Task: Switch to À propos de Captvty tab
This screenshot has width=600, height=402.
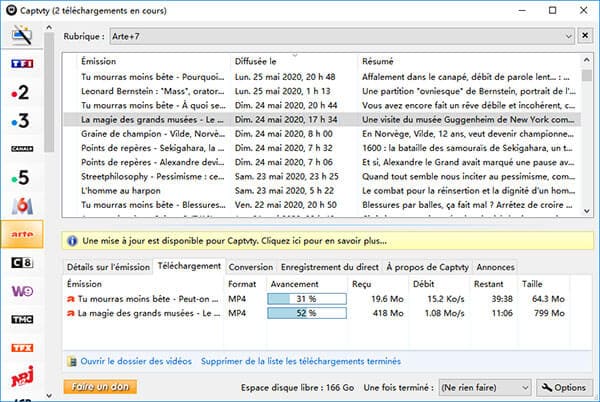Action: (x=427, y=267)
